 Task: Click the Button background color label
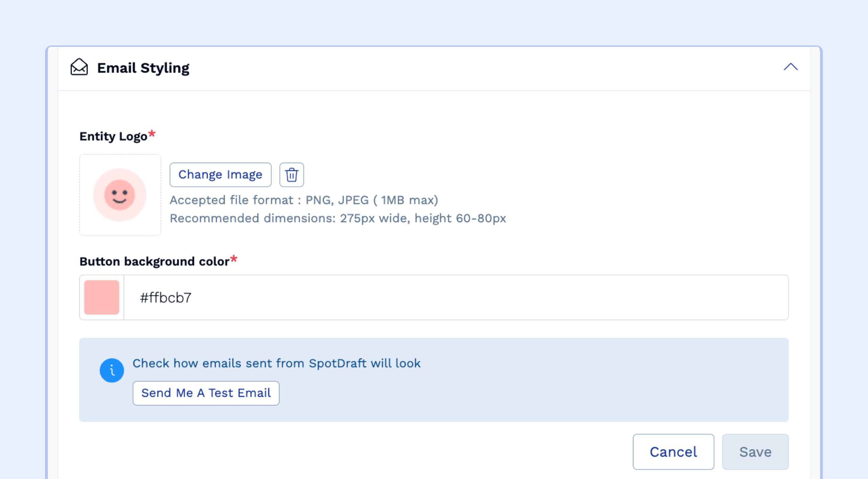click(x=154, y=261)
